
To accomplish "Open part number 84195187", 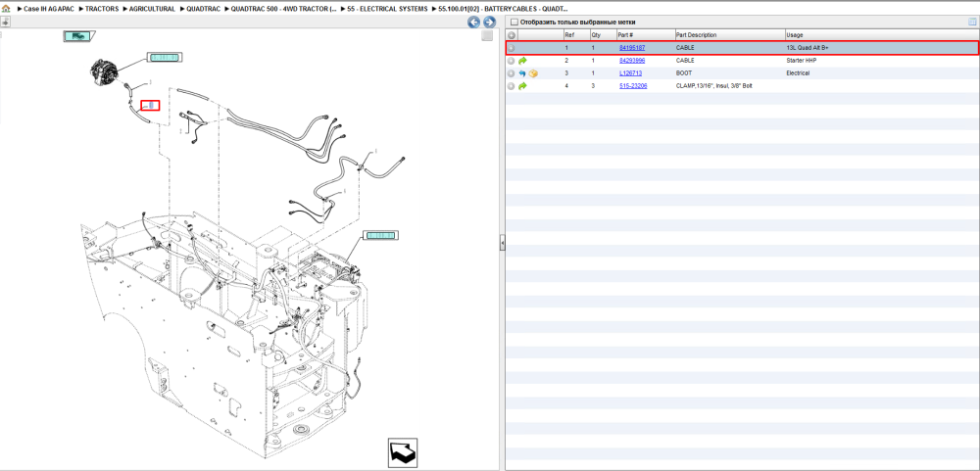I will pos(632,48).
